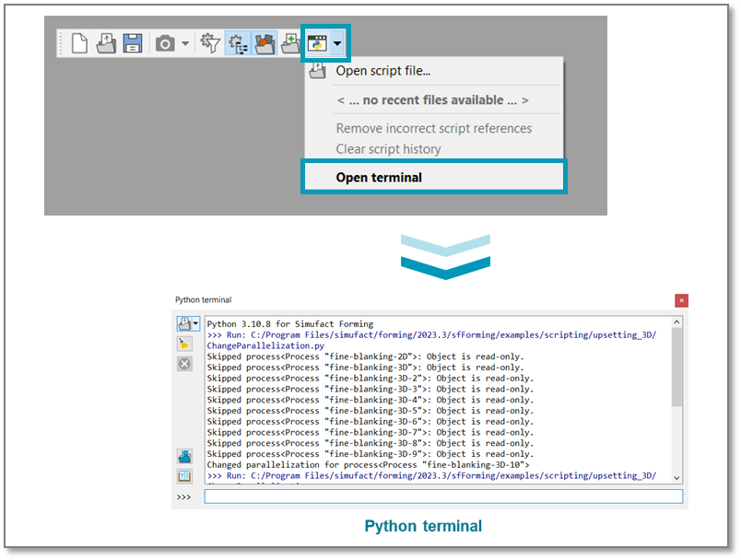This screenshot has width=741, height=560.
Task: Open the book documentation icon in terminal
Action: [x=184, y=476]
